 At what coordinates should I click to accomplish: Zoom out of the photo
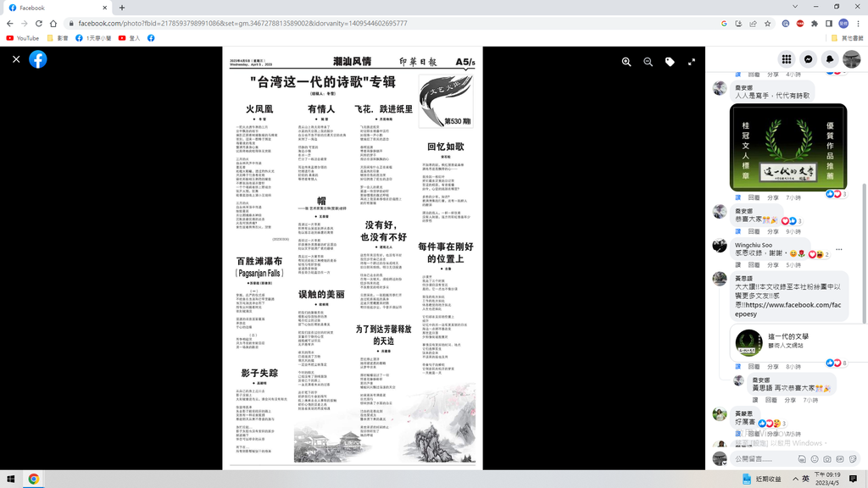coord(648,62)
